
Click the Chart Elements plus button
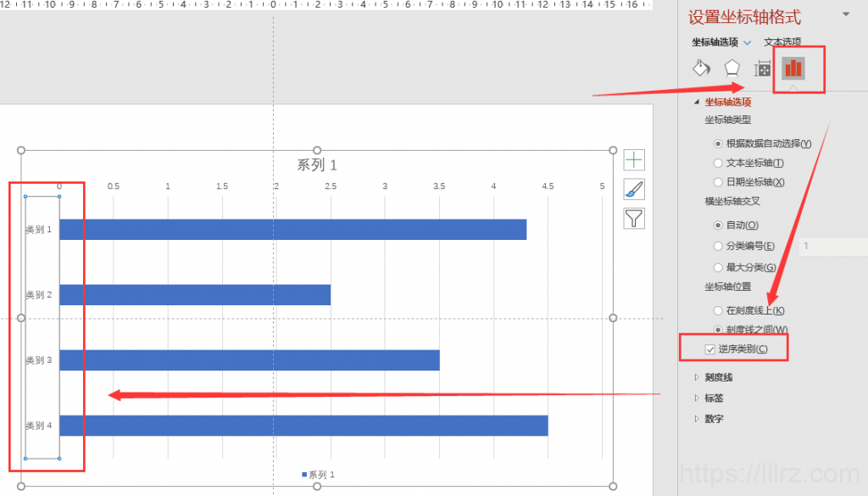pos(634,159)
